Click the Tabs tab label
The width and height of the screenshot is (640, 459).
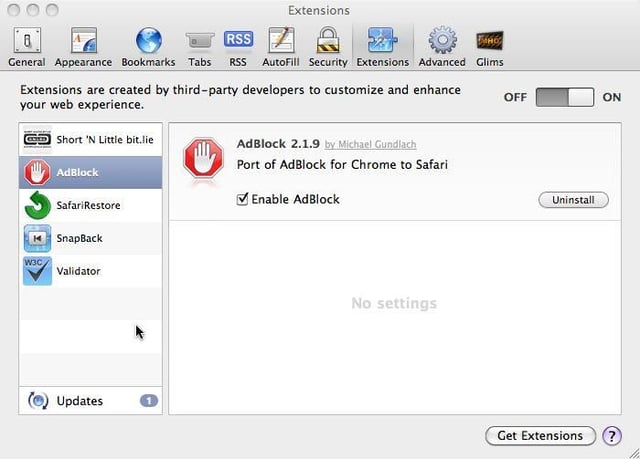[200, 62]
